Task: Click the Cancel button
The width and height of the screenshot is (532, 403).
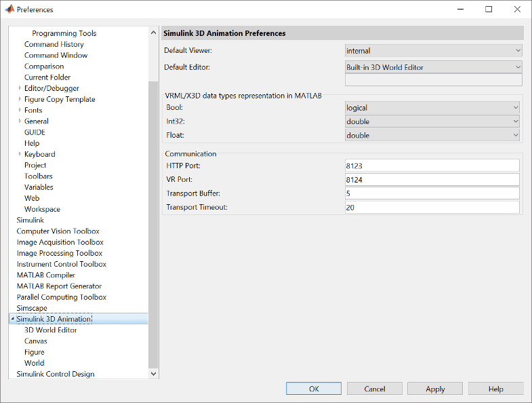Action: coord(375,389)
